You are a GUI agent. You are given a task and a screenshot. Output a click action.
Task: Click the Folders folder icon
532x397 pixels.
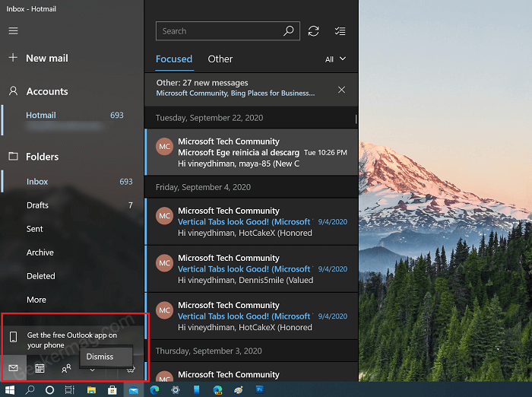(x=13, y=156)
